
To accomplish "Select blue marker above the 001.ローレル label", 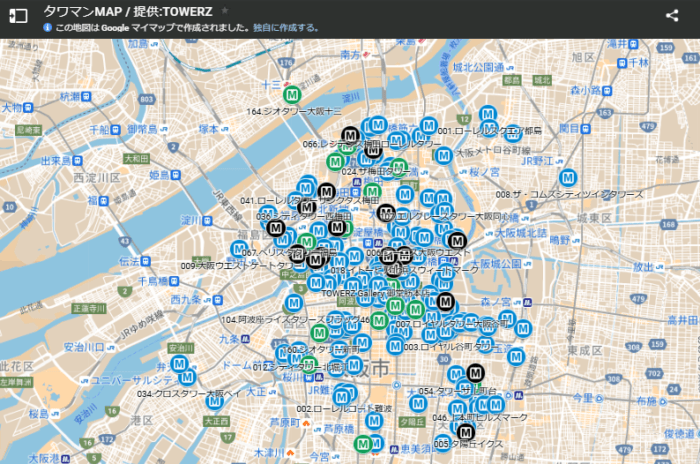I will (x=488, y=114).
